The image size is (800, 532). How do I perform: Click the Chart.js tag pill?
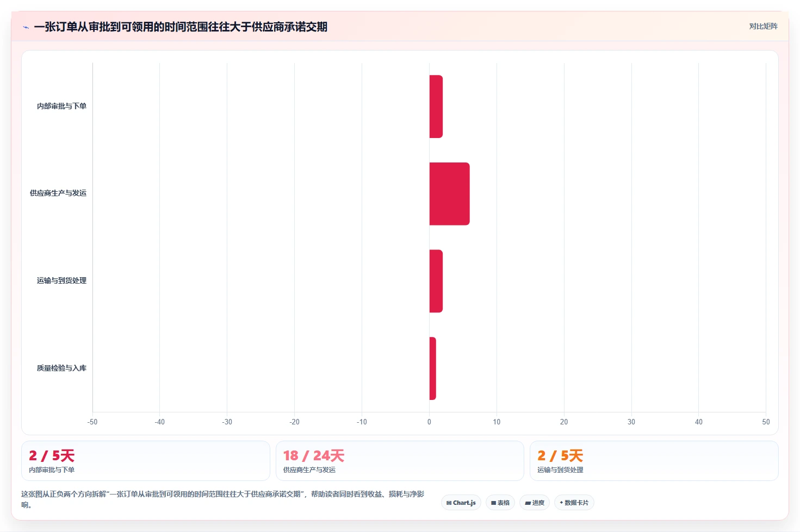click(x=461, y=503)
